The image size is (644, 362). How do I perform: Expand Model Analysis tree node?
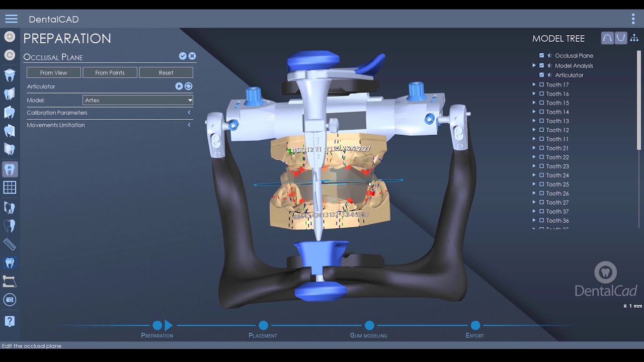(x=534, y=65)
